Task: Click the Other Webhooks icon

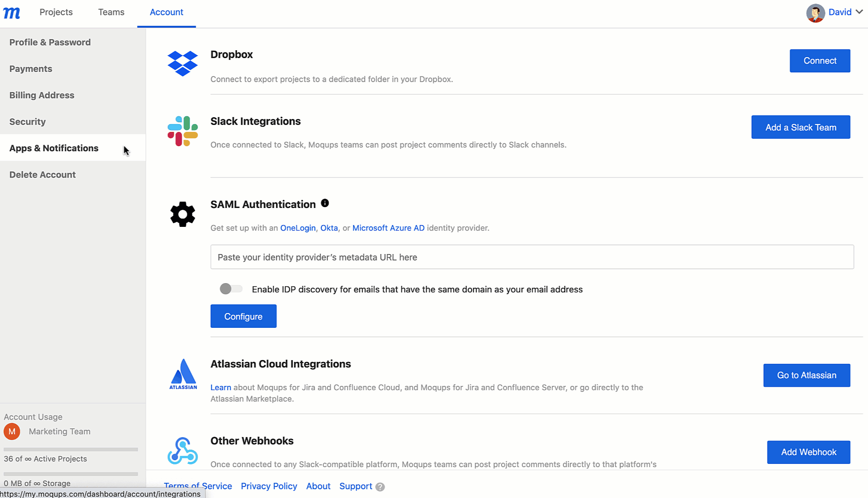Action: [x=183, y=450]
